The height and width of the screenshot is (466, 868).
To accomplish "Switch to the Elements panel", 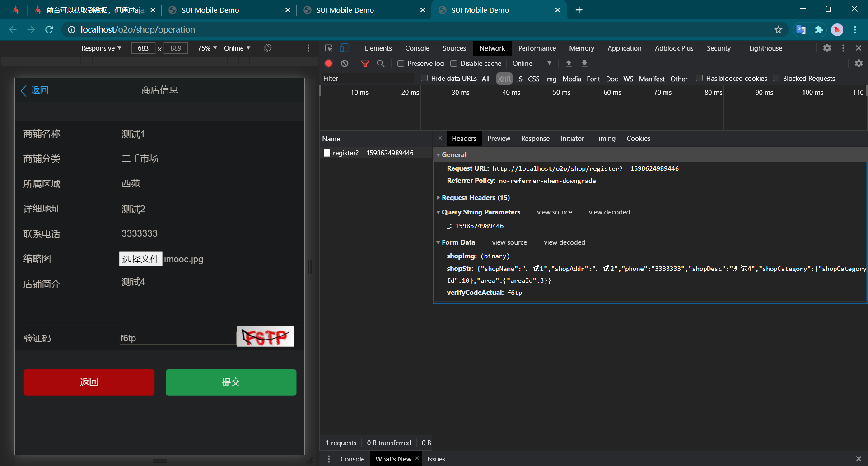I will 378,48.
